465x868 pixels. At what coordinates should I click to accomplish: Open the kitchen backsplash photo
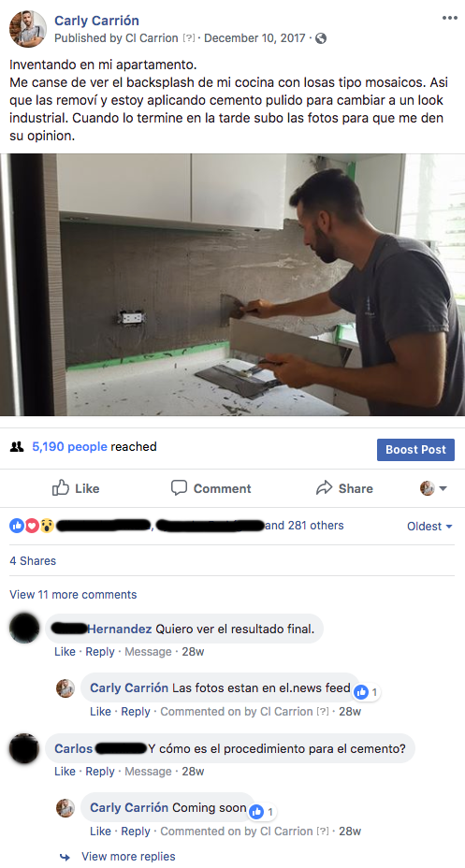(232, 284)
